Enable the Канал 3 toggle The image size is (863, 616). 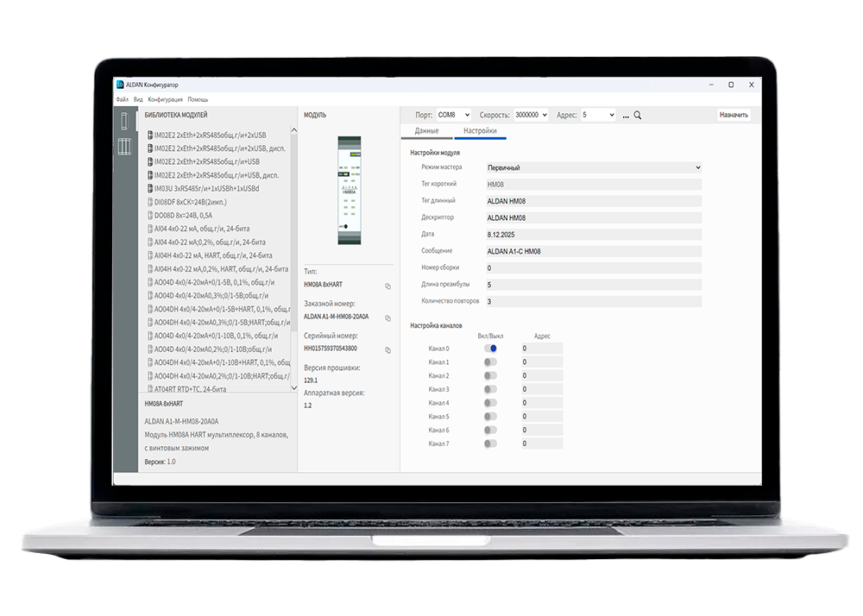490,389
